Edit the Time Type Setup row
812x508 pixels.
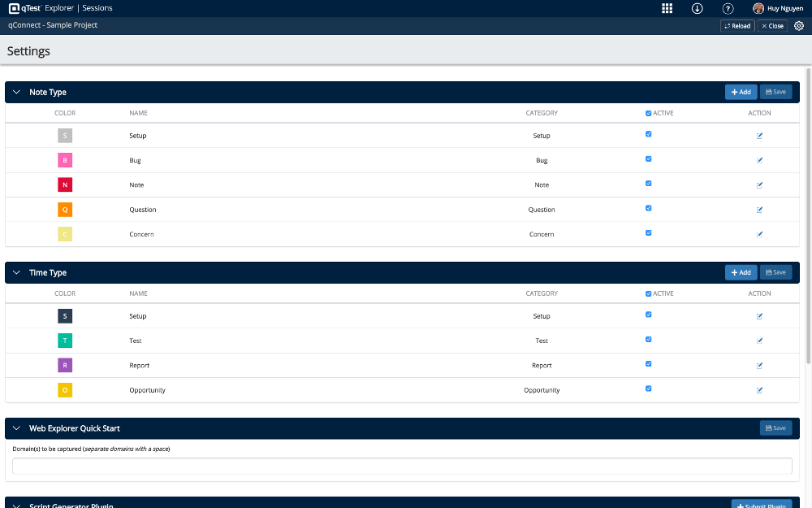pyautogui.click(x=759, y=316)
